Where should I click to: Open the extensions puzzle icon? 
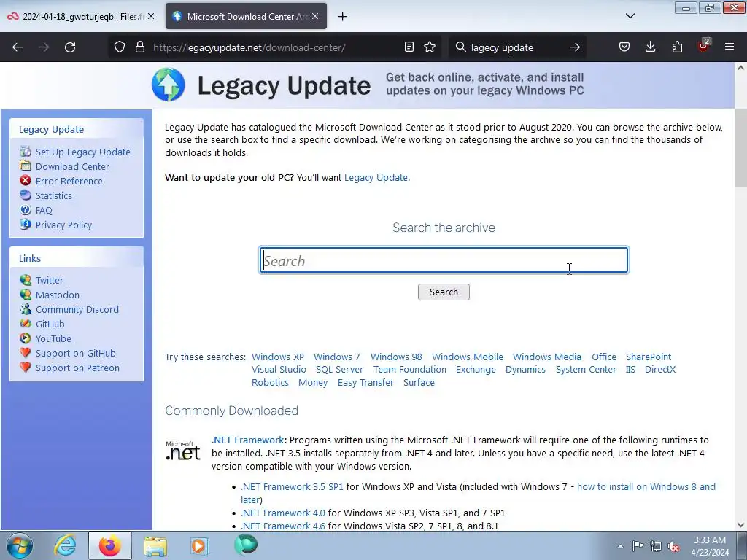[x=677, y=47]
